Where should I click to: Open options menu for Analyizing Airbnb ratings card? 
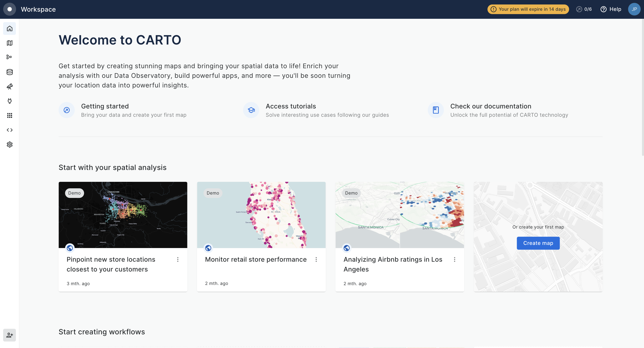[x=455, y=259]
